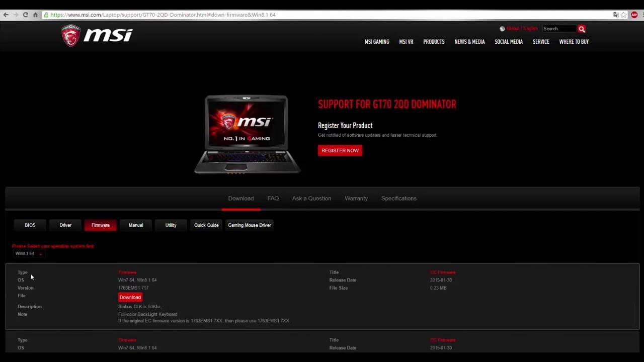Open the SERVICE menu
The height and width of the screenshot is (362, 644).
tap(541, 42)
